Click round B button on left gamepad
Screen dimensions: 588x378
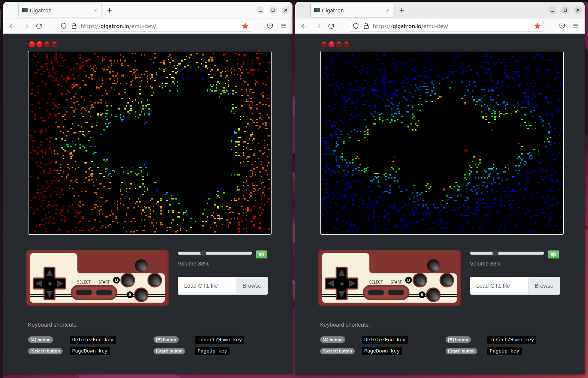pyautogui.click(x=128, y=280)
